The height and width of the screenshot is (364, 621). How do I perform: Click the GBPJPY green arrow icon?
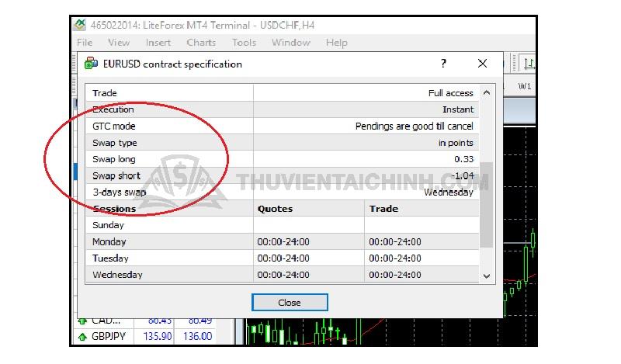coord(82,337)
